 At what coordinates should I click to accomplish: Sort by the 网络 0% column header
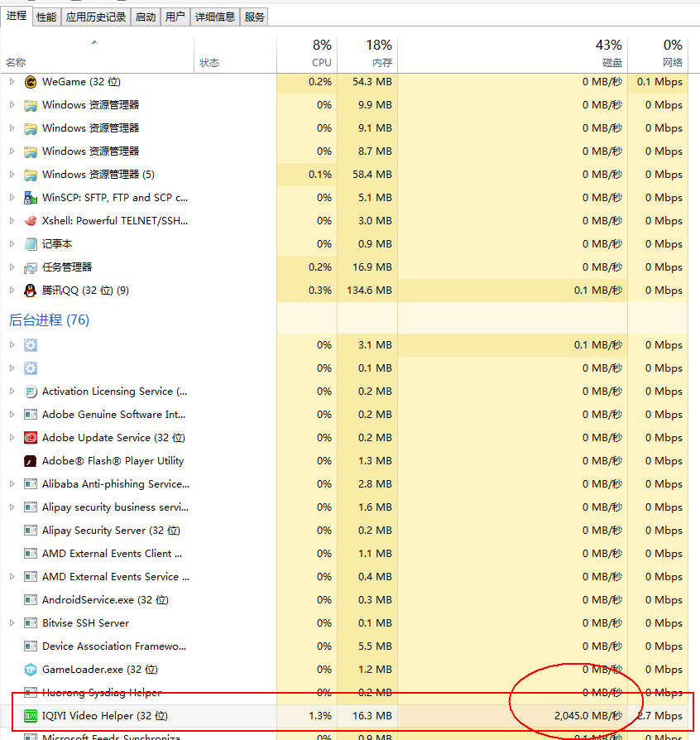point(658,55)
